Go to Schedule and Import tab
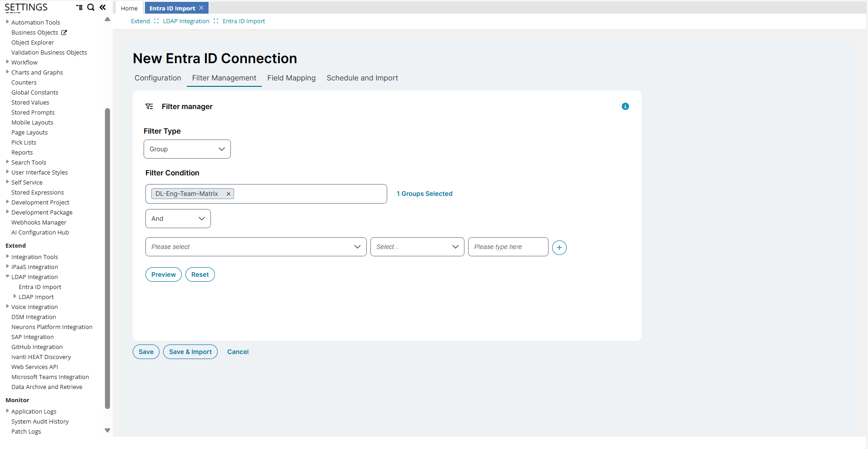This screenshot has width=868, height=449. [x=362, y=78]
